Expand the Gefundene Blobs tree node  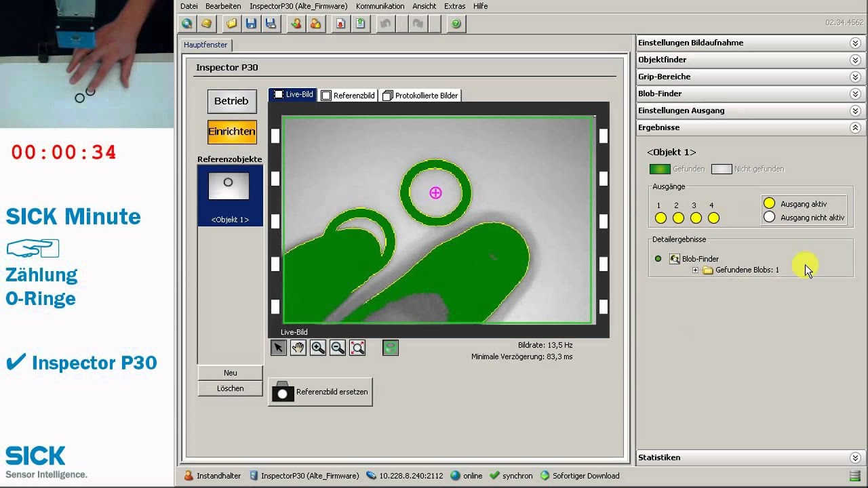(695, 270)
